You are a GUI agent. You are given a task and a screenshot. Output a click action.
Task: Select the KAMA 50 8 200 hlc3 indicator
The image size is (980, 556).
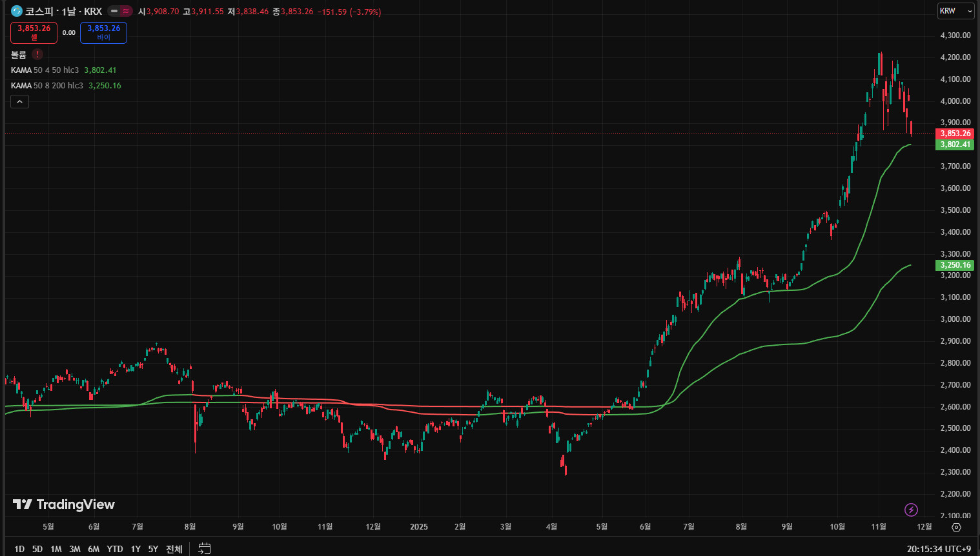pyautogui.click(x=47, y=86)
